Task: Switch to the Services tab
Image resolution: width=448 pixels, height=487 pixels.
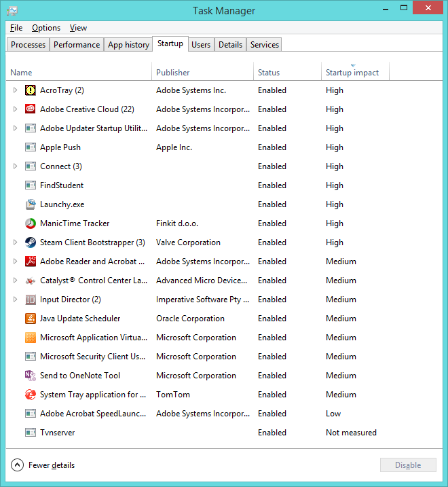Action: [x=265, y=45]
